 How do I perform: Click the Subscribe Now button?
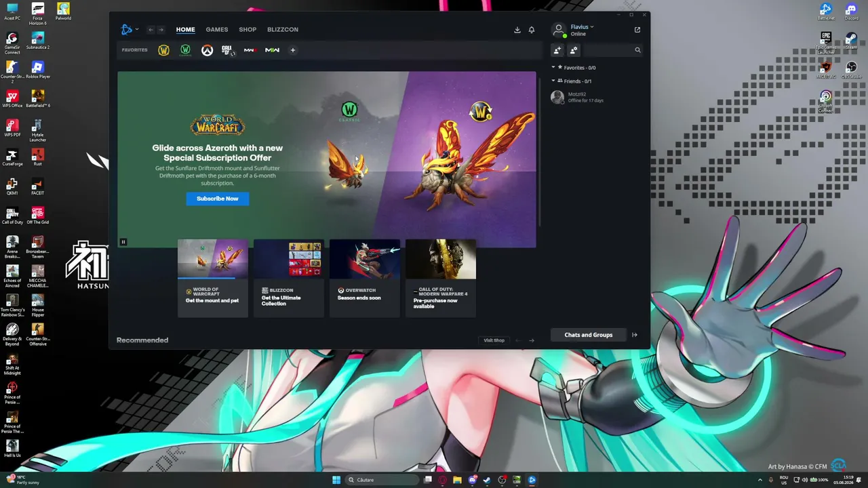[217, 199]
